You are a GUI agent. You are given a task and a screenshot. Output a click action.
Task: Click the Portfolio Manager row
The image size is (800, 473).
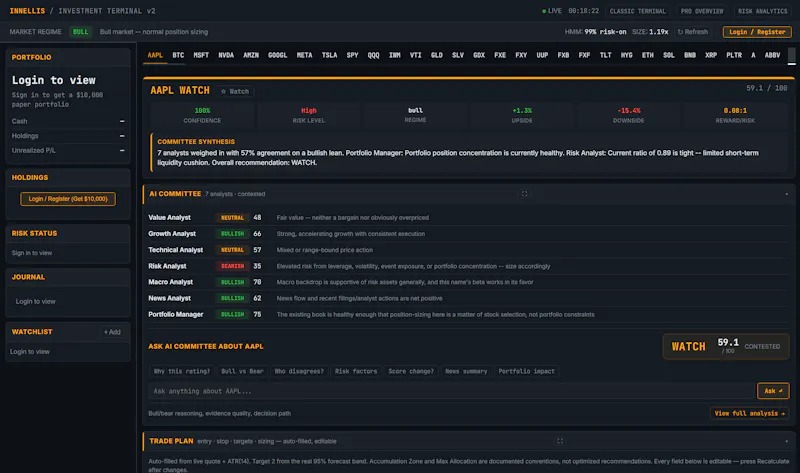click(x=467, y=315)
